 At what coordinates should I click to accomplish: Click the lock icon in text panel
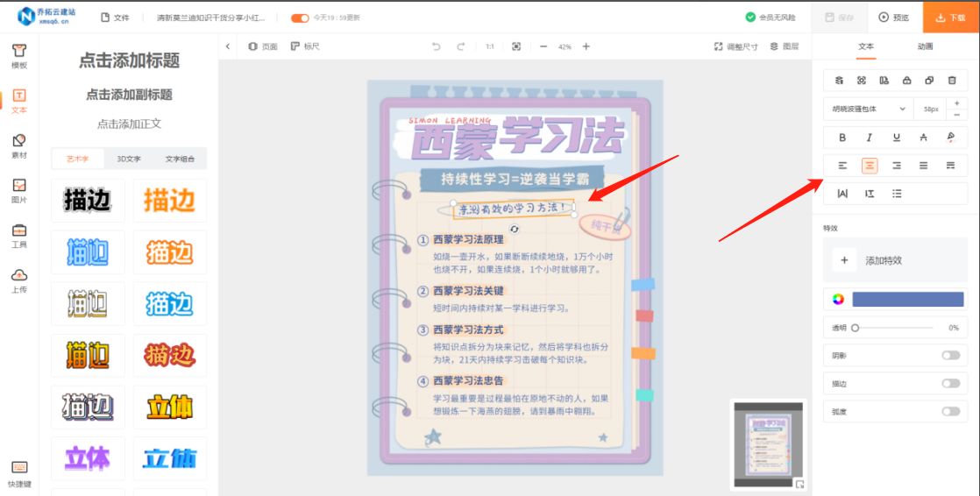[x=907, y=80]
